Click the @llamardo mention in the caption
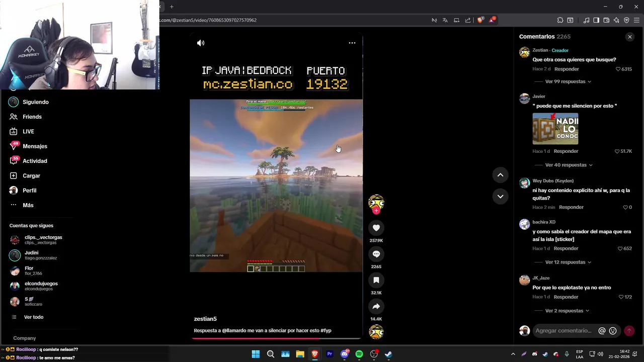This screenshot has width=644, height=362. point(234,331)
